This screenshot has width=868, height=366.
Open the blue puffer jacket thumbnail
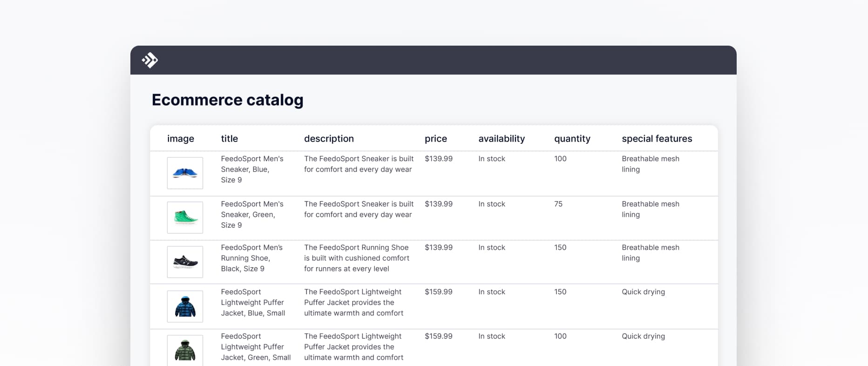coord(185,306)
